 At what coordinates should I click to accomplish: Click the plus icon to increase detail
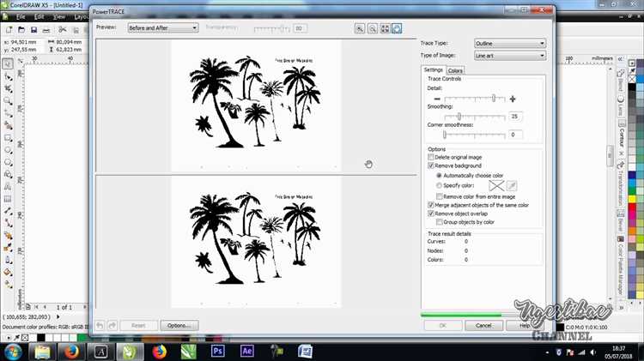pyautogui.click(x=513, y=99)
